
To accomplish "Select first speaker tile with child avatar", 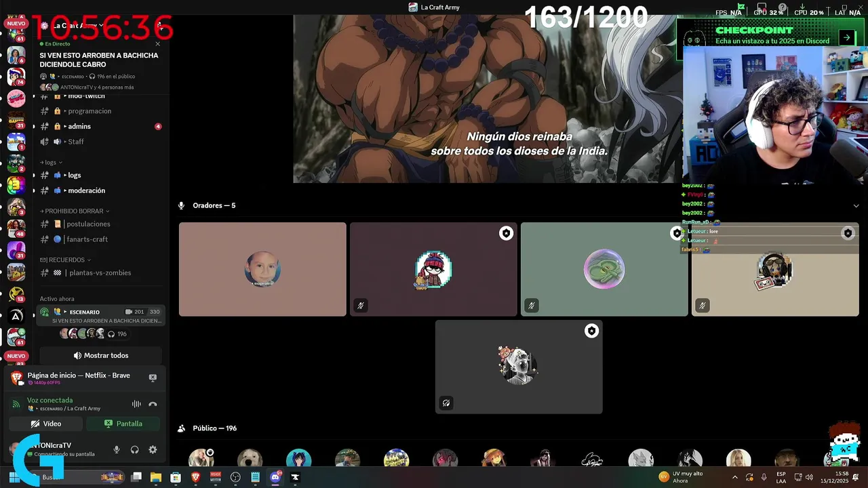I will coord(262,269).
